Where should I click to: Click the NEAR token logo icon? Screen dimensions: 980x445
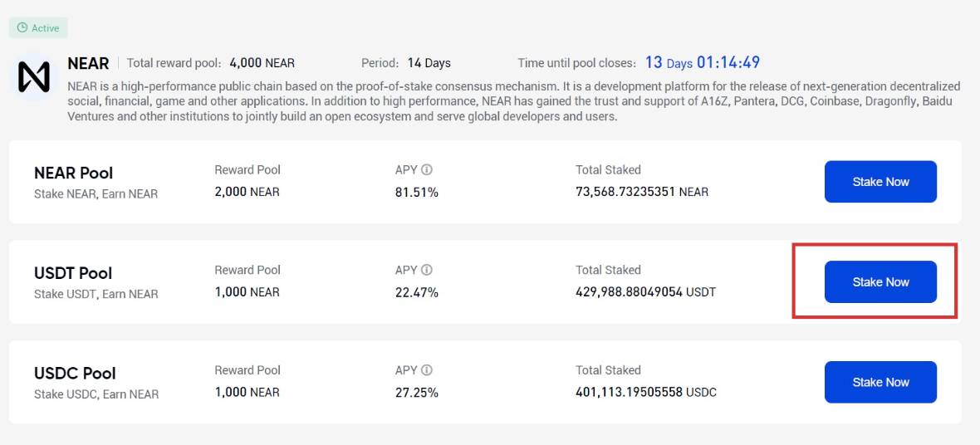click(34, 77)
